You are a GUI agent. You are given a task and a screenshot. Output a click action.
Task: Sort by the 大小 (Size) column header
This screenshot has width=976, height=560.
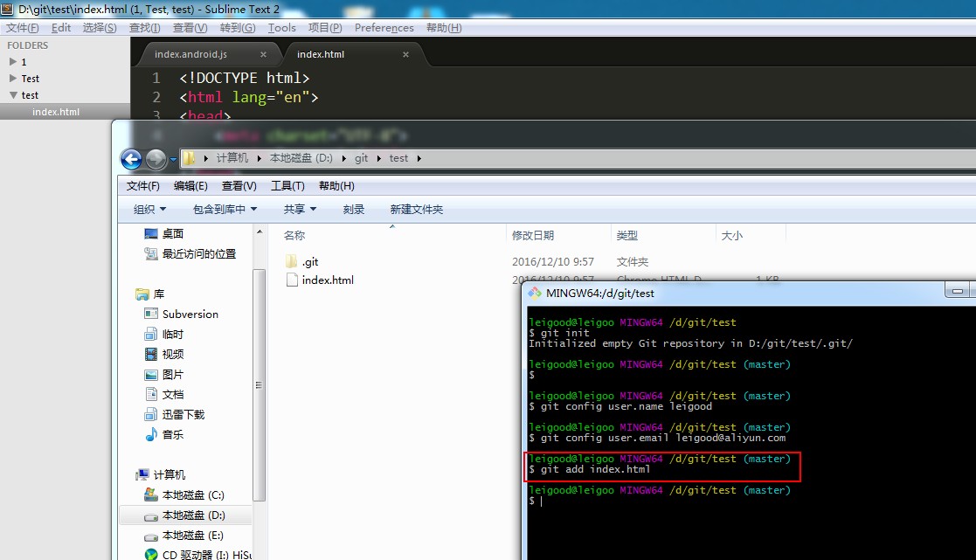pos(732,235)
